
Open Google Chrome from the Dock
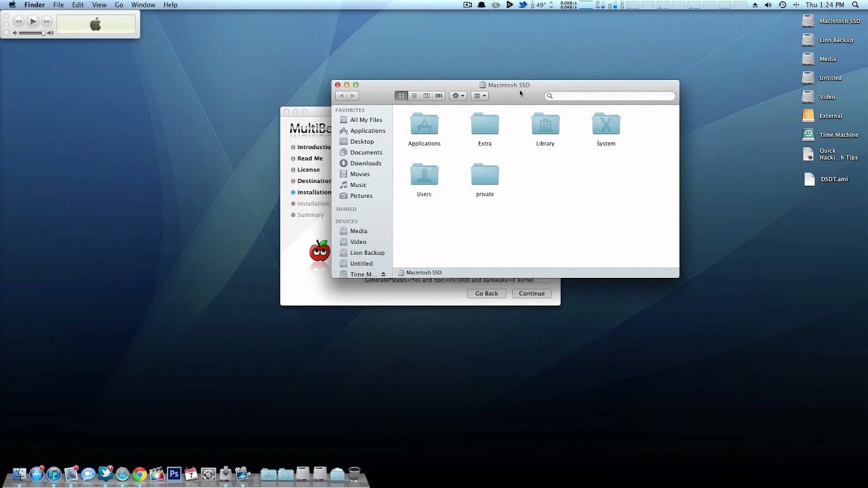tap(140, 474)
